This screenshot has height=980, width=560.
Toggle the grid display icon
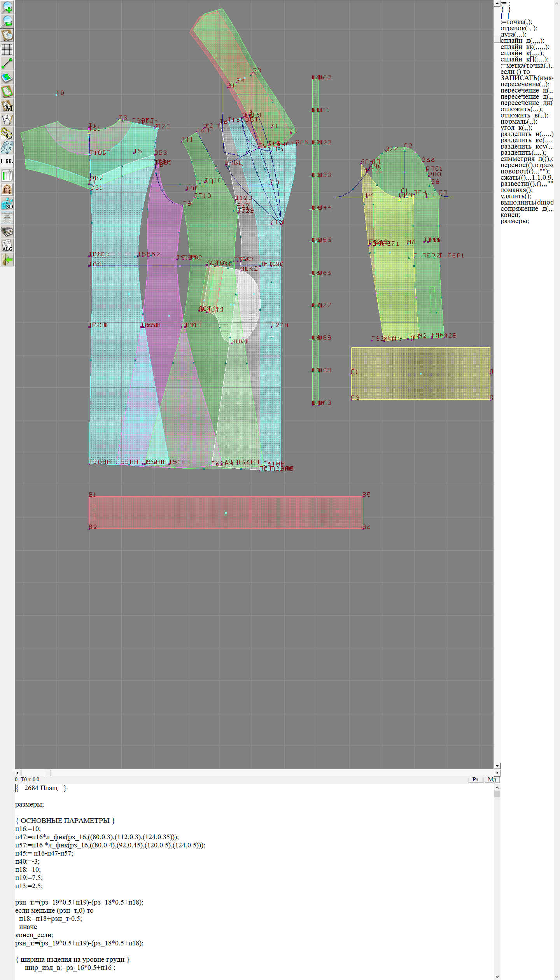coord(7,49)
